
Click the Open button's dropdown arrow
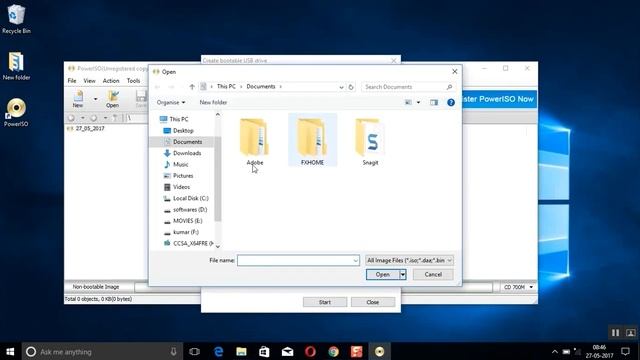pyautogui.click(x=403, y=274)
